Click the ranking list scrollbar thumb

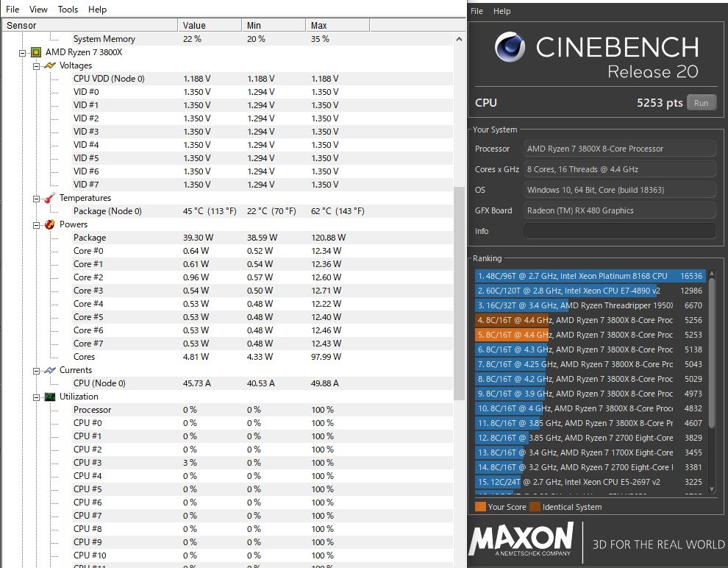pos(712,352)
